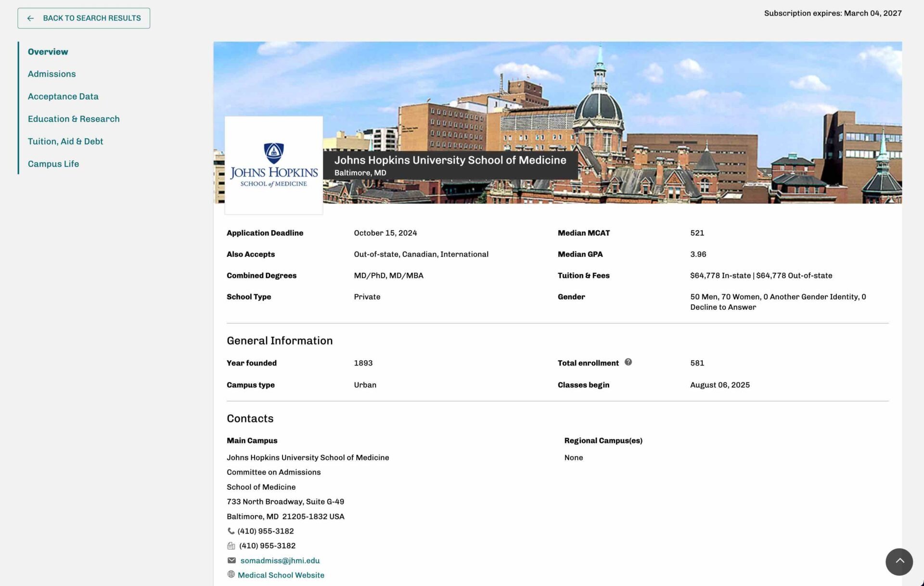Open the Medical School Website link

[281, 574]
